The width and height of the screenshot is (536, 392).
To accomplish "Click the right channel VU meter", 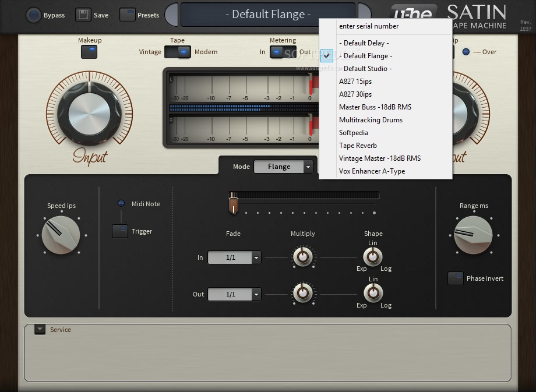I will [244, 129].
